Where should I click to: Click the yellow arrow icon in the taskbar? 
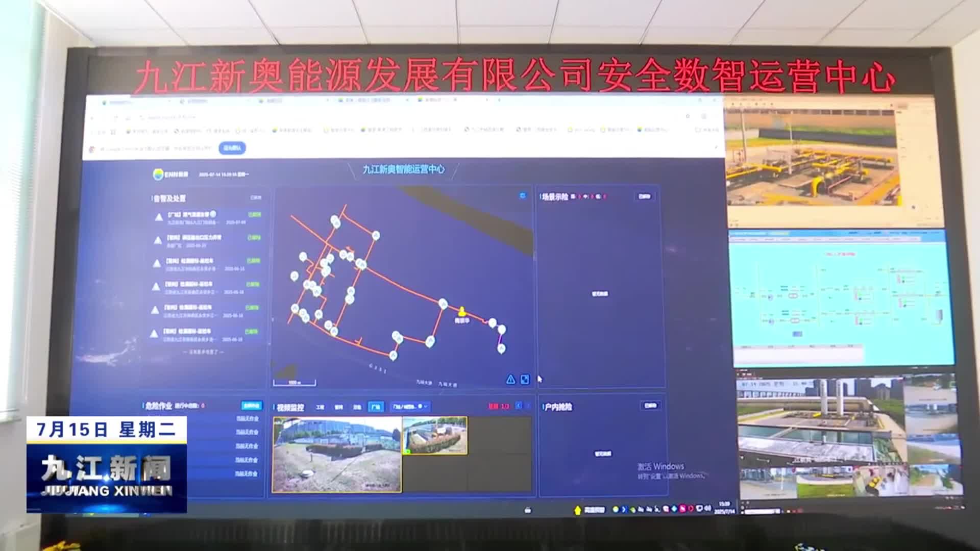[x=577, y=510]
